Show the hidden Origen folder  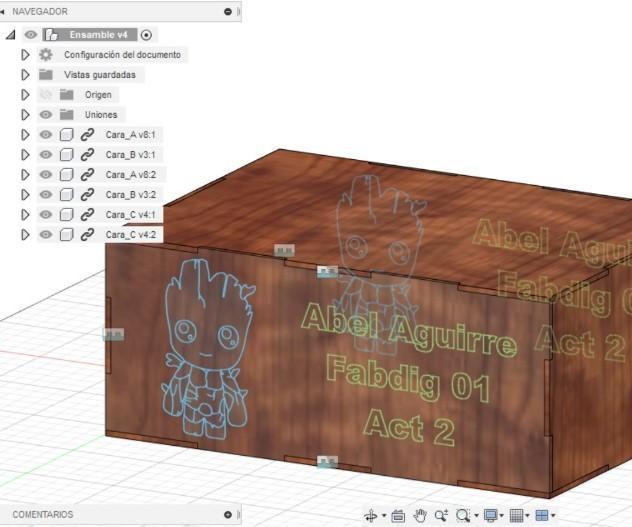(46, 95)
